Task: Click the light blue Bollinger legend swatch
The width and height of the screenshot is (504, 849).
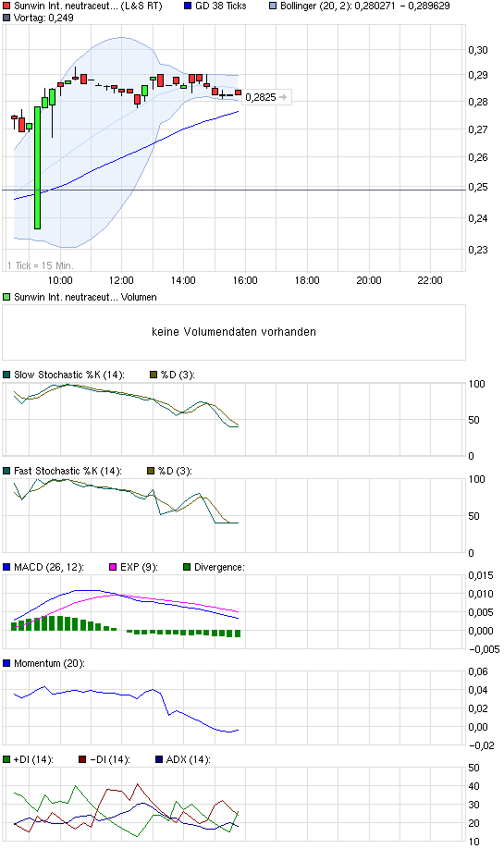Action: click(x=273, y=6)
